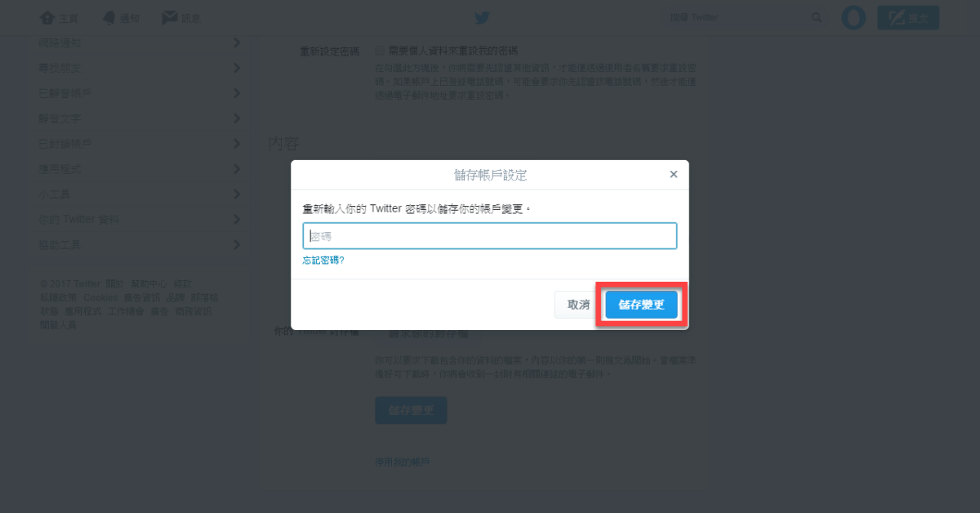
Task: Open the footer 廣告資訊 link
Action: [142, 297]
